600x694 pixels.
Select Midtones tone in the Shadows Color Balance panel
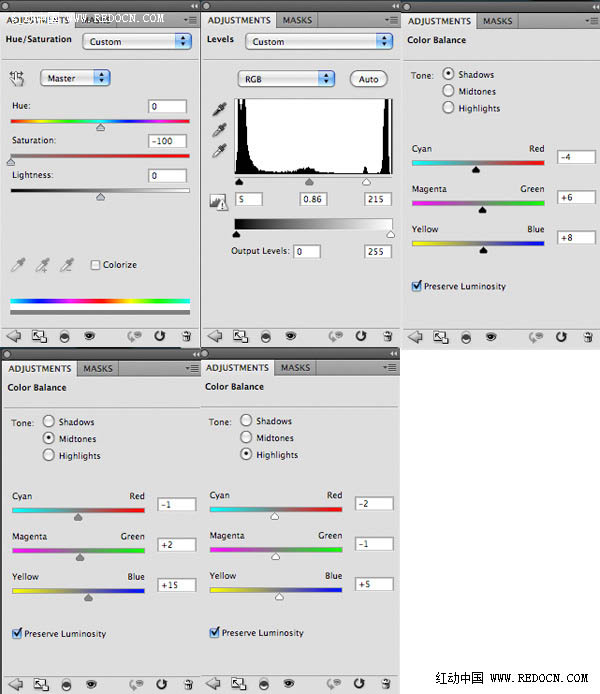(448, 91)
